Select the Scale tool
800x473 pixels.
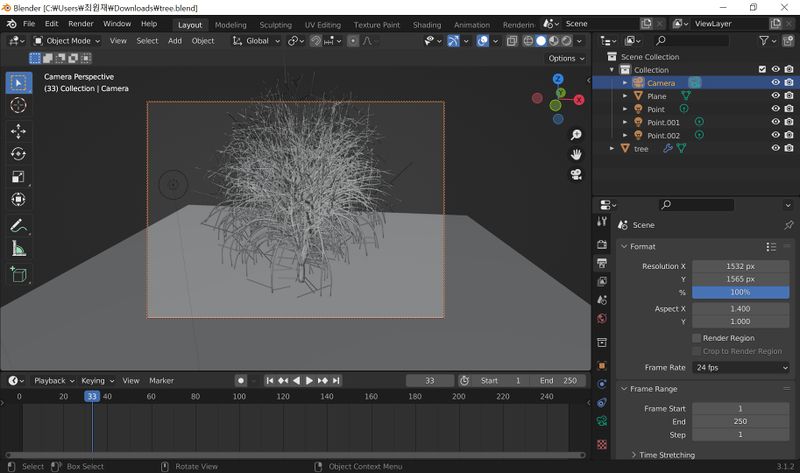pos(18,177)
